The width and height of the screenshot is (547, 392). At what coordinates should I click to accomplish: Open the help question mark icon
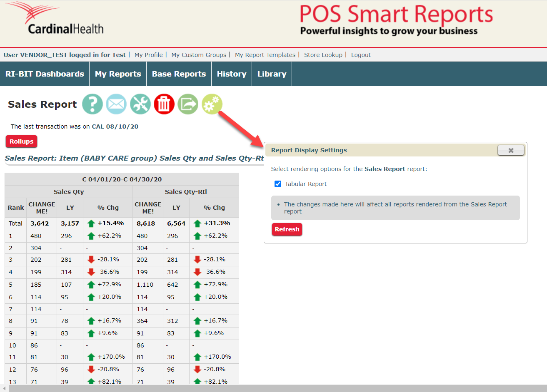click(x=92, y=104)
